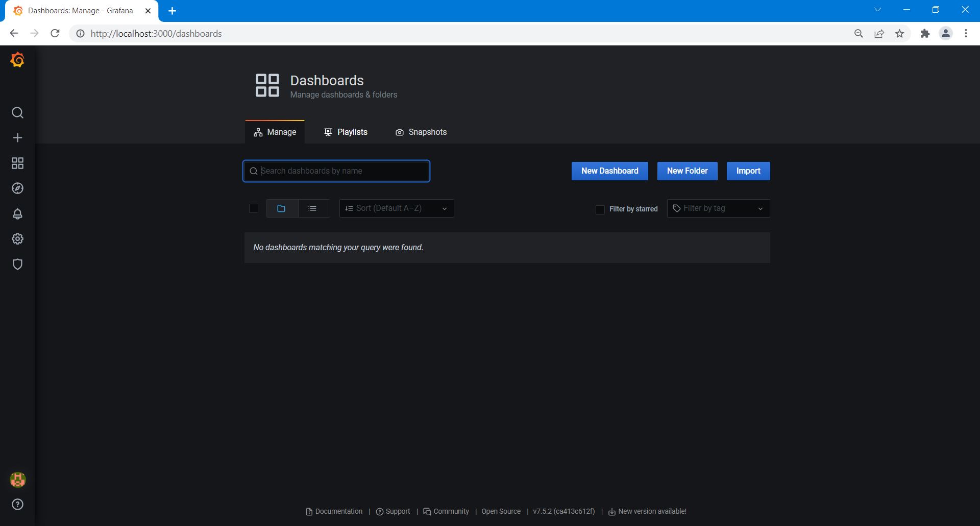Switch to the Playlists tab

pos(346,132)
